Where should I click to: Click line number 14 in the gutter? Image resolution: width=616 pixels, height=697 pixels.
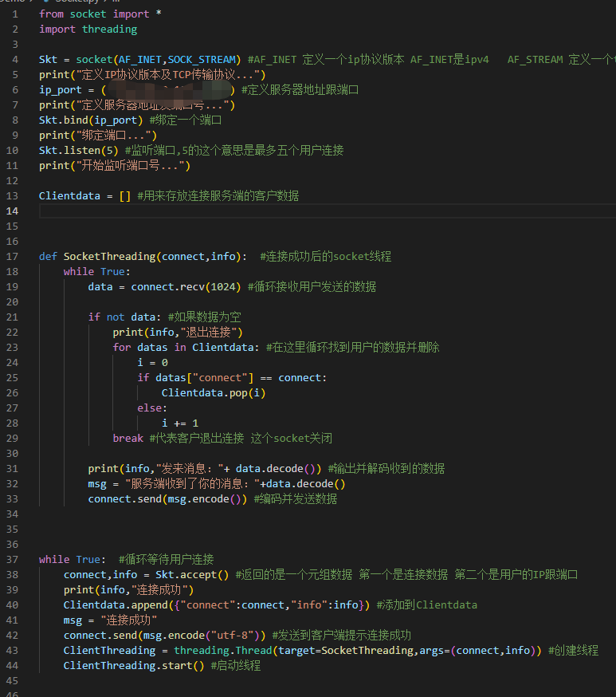(x=13, y=211)
